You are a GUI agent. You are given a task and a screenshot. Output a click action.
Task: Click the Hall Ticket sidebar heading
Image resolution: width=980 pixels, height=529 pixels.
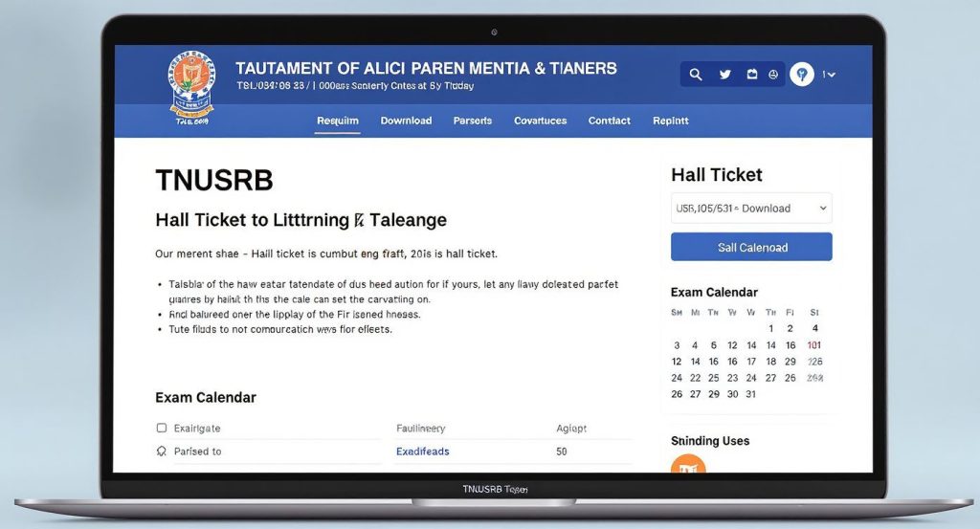[x=716, y=175]
